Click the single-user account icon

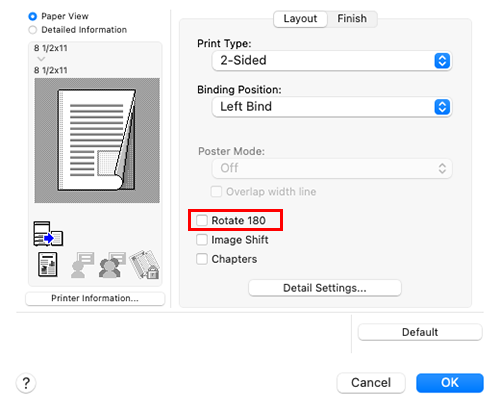pyautogui.click(x=82, y=265)
